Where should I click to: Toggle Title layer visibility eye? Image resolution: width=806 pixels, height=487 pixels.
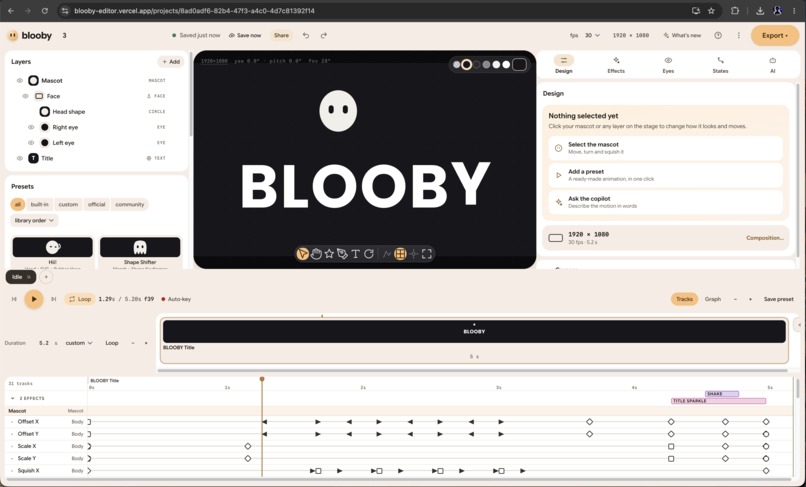tap(20, 158)
